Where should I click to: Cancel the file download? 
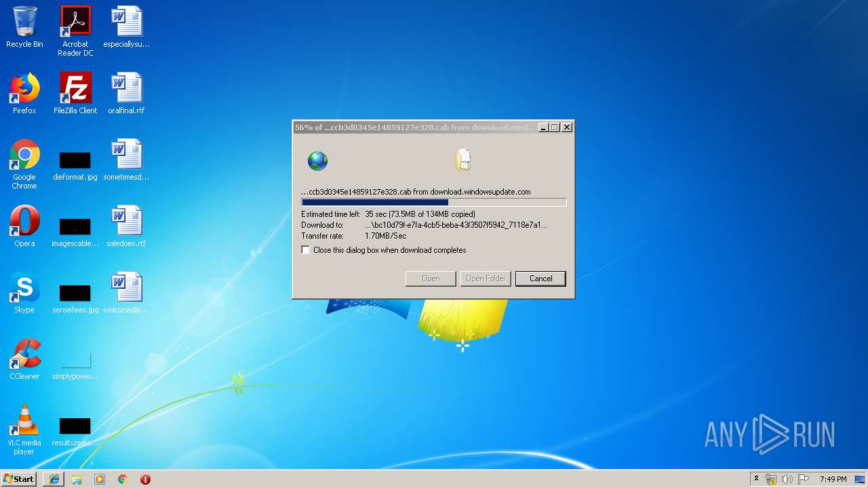tap(540, 279)
